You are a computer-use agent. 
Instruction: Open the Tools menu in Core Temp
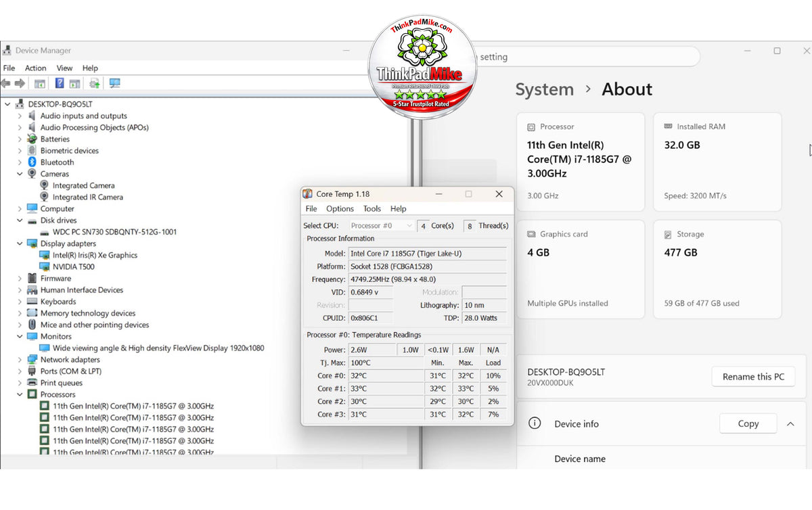(x=372, y=209)
